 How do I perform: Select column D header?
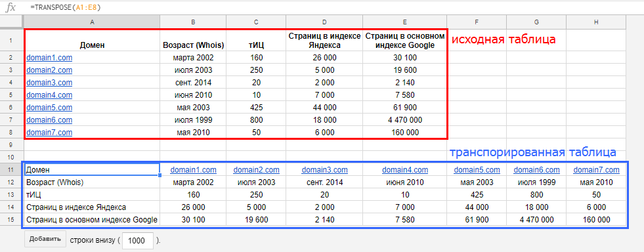pos(324,22)
